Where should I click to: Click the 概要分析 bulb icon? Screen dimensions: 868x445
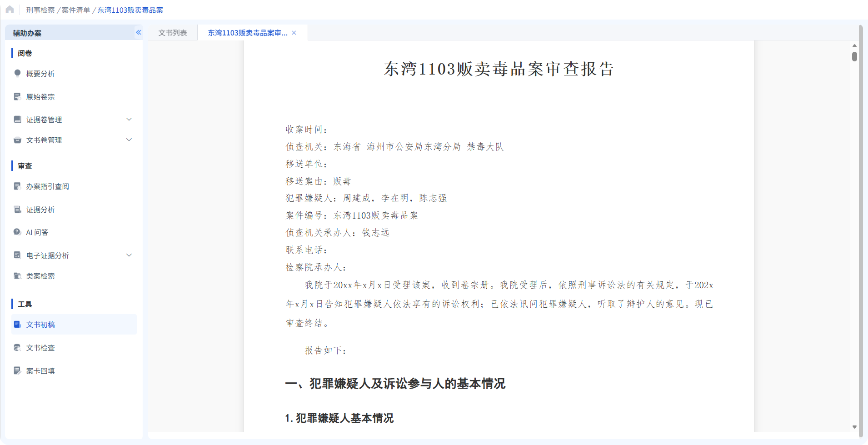(17, 73)
